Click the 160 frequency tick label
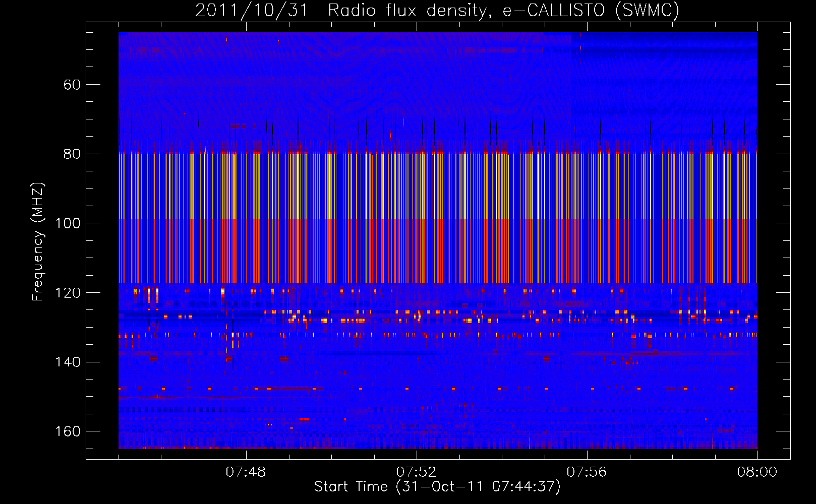Screen dimensions: 816x504 pyautogui.click(x=68, y=431)
